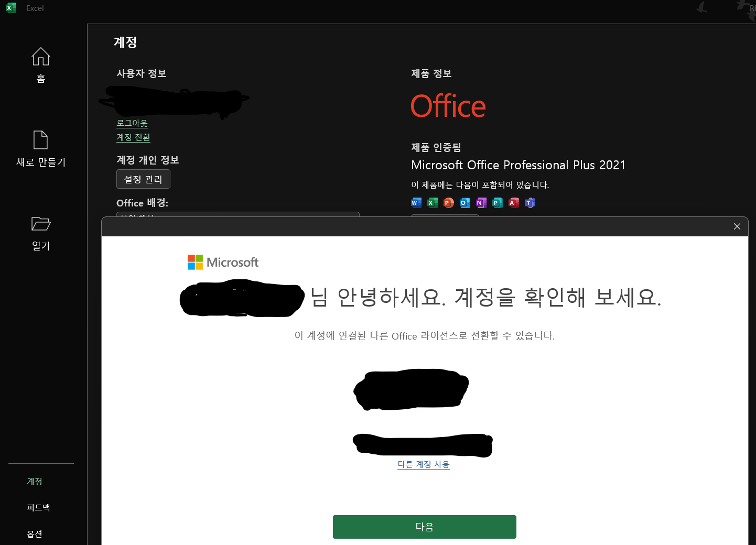Click the Word app icon

[x=416, y=203]
